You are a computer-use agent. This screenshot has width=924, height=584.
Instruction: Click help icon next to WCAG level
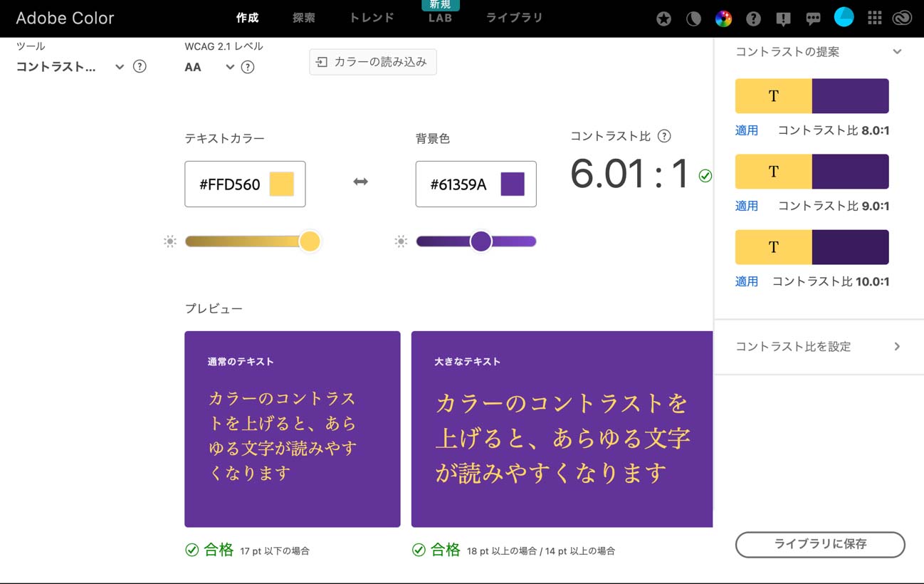(248, 67)
